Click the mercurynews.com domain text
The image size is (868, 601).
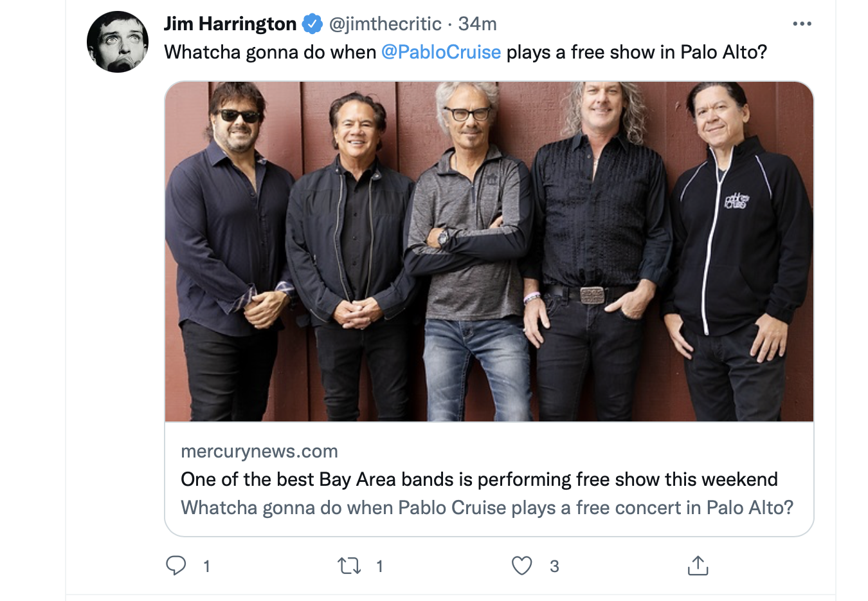point(259,451)
